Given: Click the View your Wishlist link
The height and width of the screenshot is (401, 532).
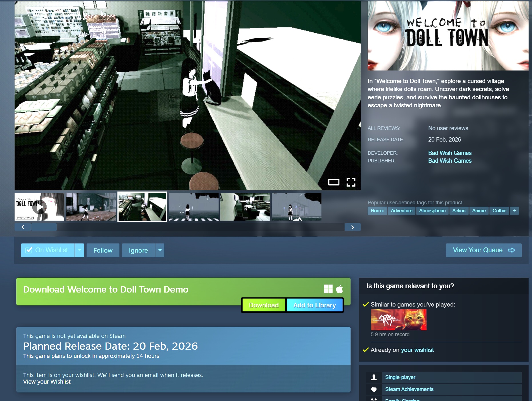Looking at the screenshot, I should (47, 382).
